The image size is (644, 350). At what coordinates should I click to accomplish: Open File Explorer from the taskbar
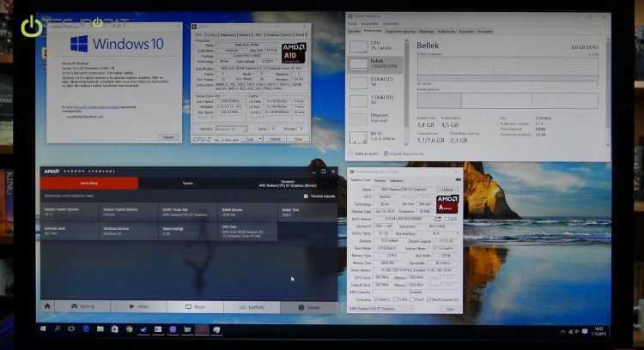click(100, 329)
